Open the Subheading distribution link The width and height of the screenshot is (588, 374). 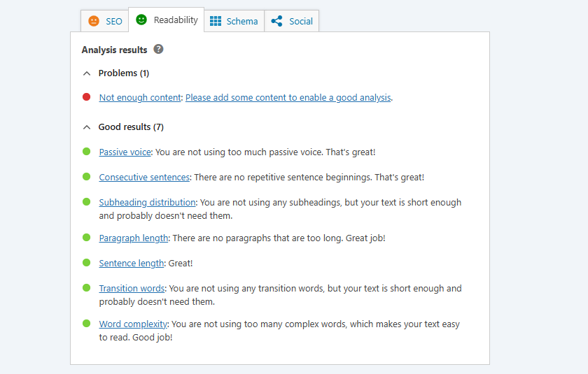147,203
